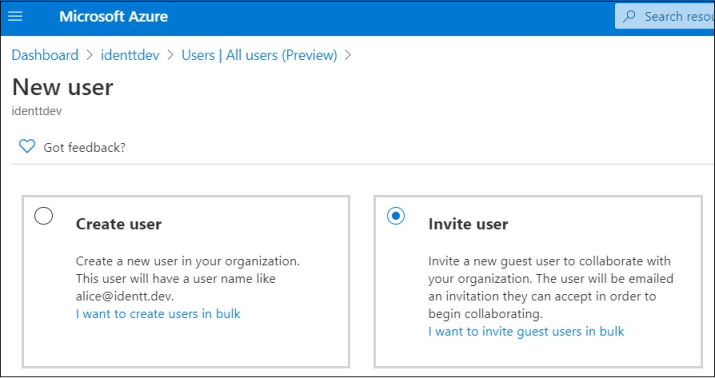This screenshot has height=378, width=715.
Task: Click the identtdev subtitle under New user
Action: [36, 111]
